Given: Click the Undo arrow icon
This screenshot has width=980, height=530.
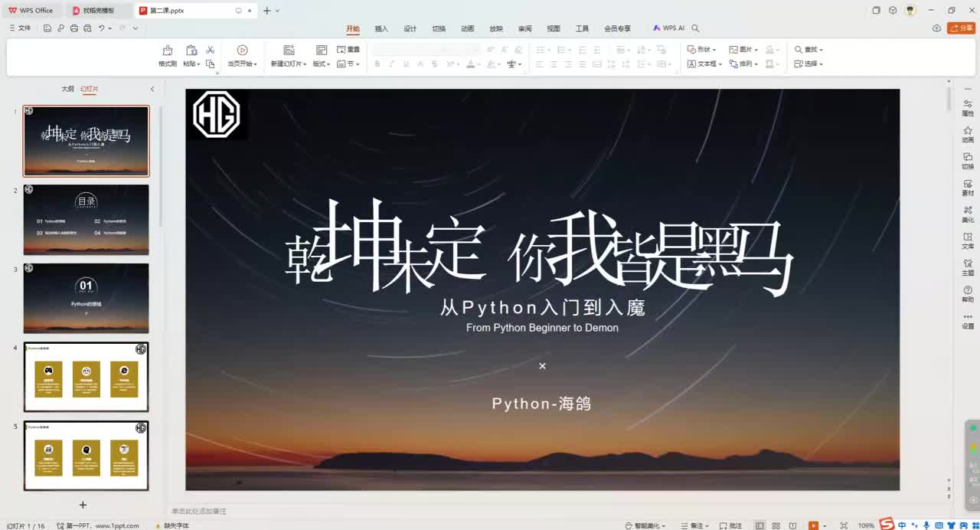Looking at the screenshot, I should [x=102, y=28].
